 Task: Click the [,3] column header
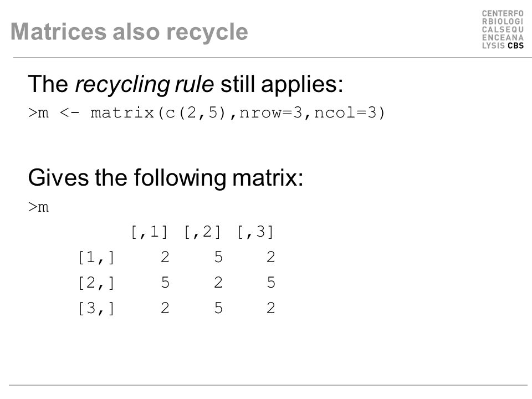pos(255,232)
